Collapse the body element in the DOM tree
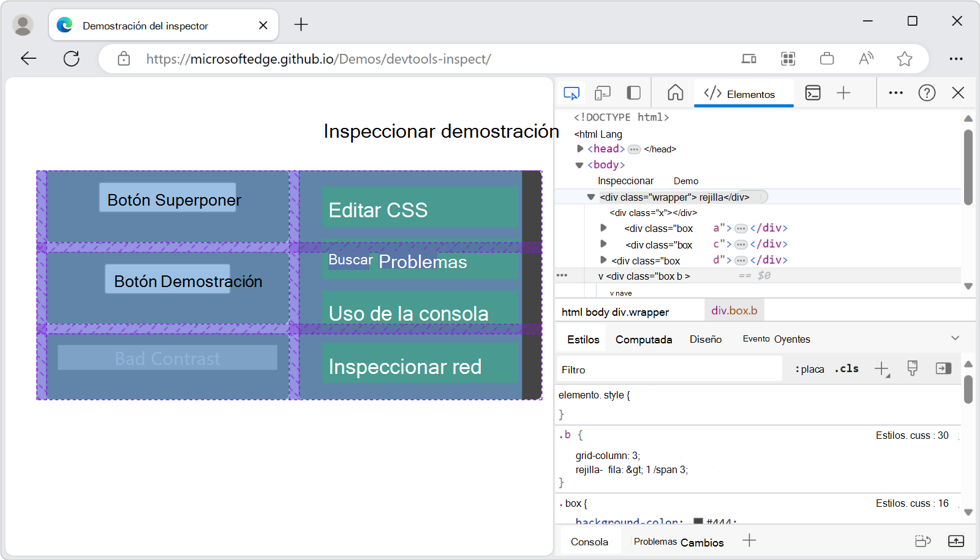This screenshot has width=980, height=560. (x=579, y=164)
